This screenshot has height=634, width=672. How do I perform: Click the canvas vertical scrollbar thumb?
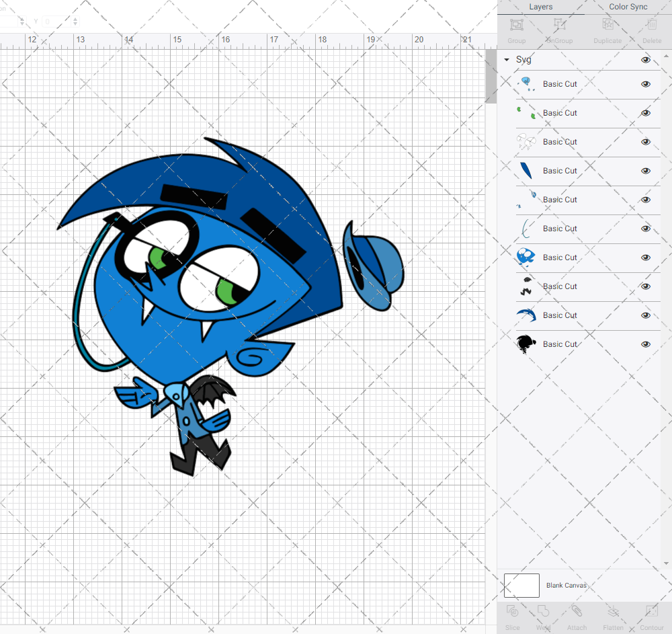pos(491,76)
